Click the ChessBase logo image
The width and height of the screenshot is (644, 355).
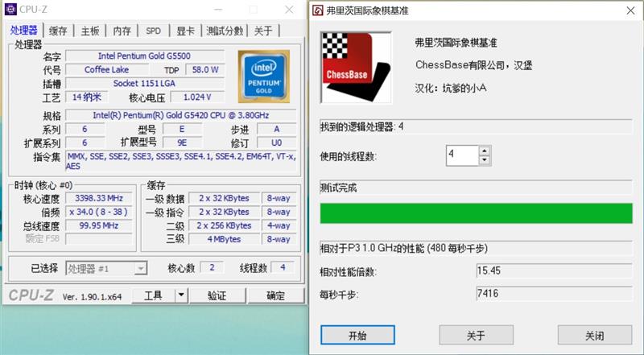tap(356, 68)
